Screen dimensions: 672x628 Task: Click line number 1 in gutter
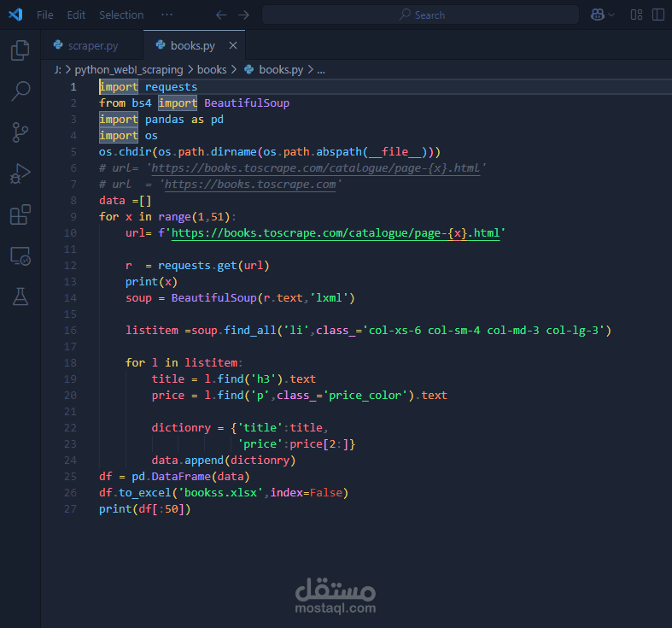point(73,87)
